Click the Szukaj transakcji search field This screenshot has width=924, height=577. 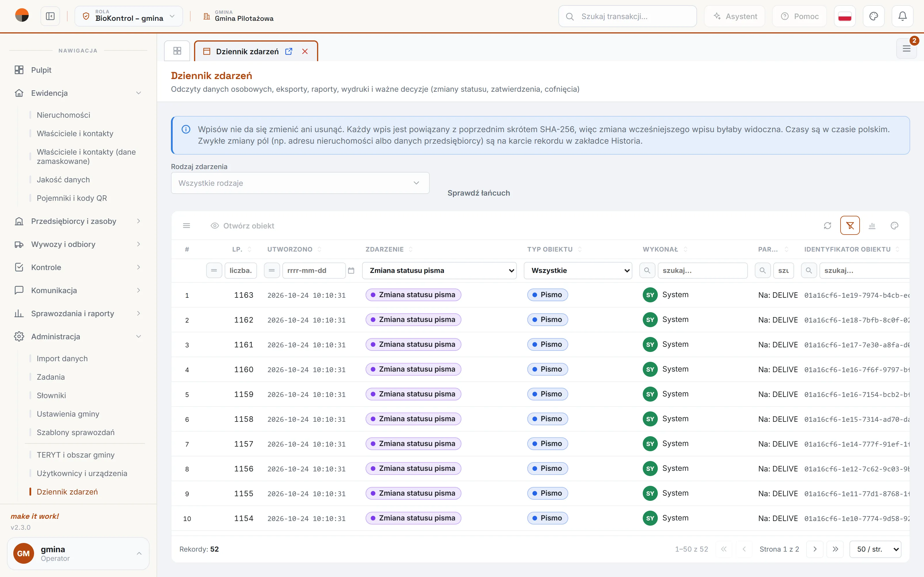(x=627, y=16)
